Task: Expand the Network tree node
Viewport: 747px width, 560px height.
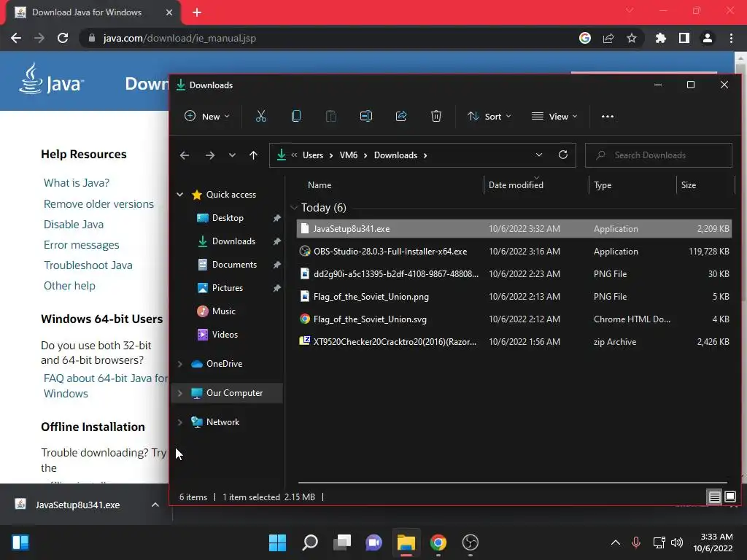Action: tap(180, 422)
